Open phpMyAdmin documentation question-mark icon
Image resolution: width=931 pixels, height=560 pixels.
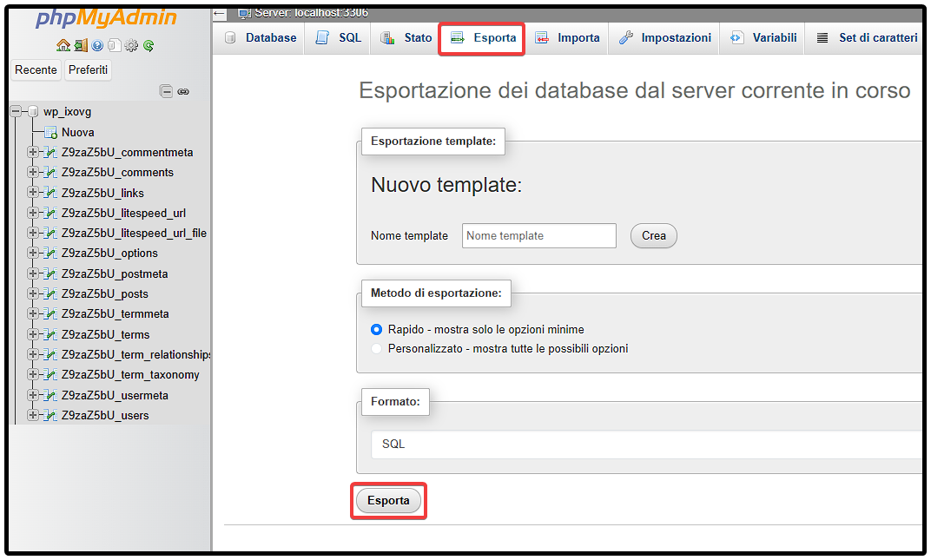tap(97, 45)
